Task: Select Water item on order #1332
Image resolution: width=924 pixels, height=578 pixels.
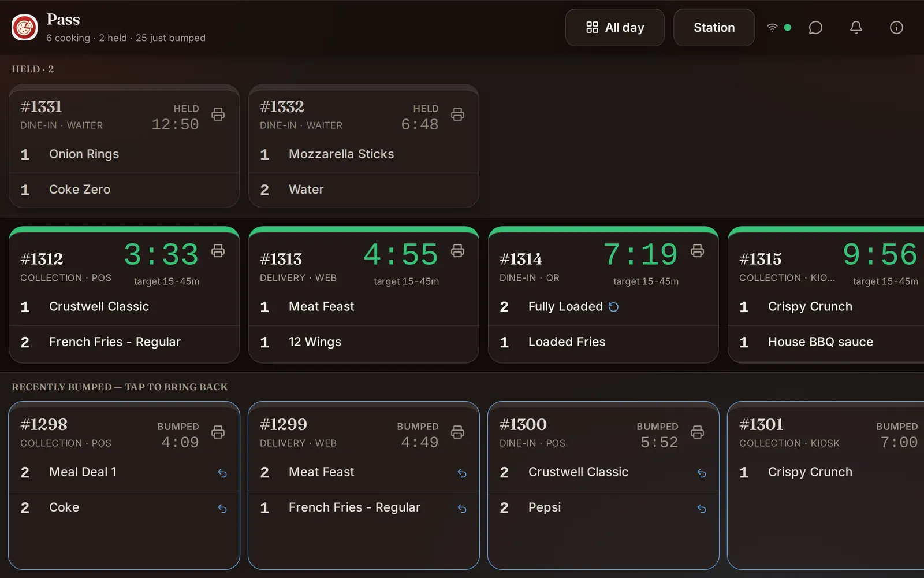Action: 364,190
